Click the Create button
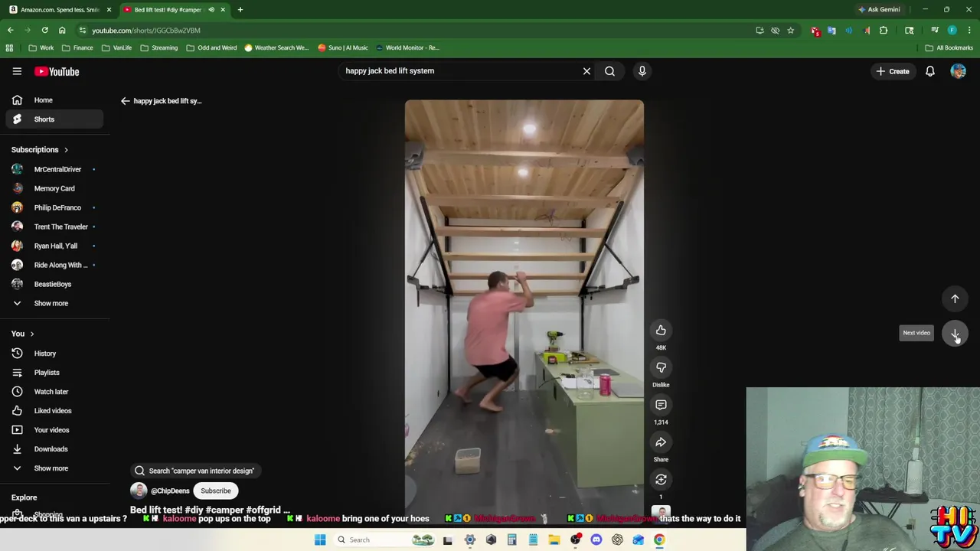 893,71
